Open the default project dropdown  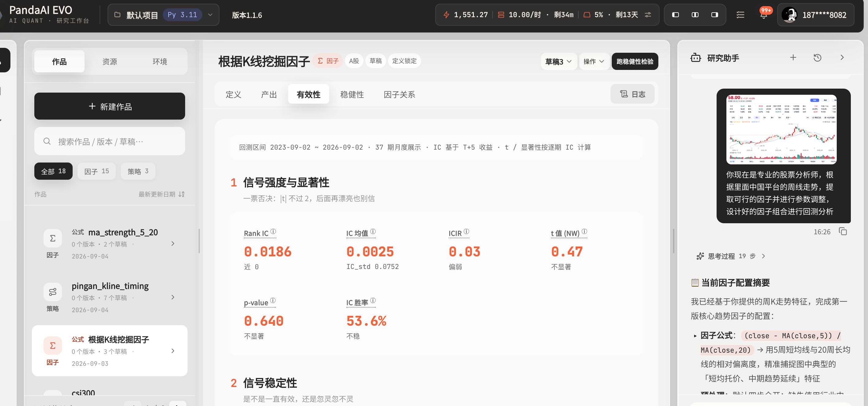(163, 15)
